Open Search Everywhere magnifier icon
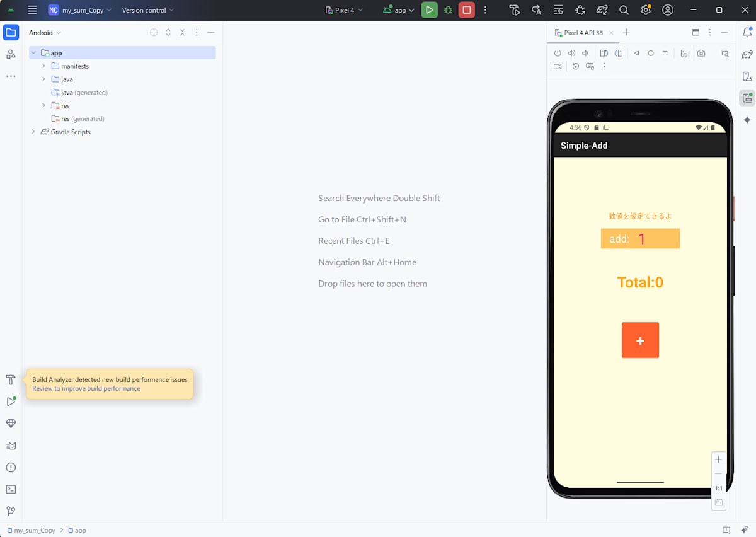 coord(624,10)
